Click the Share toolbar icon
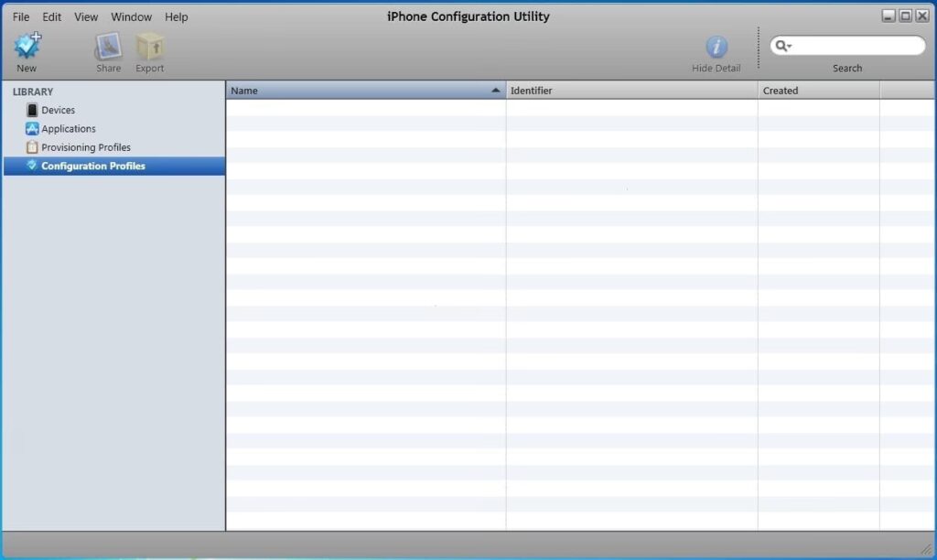This screenshot has height=560, width=937. [109, 47]
